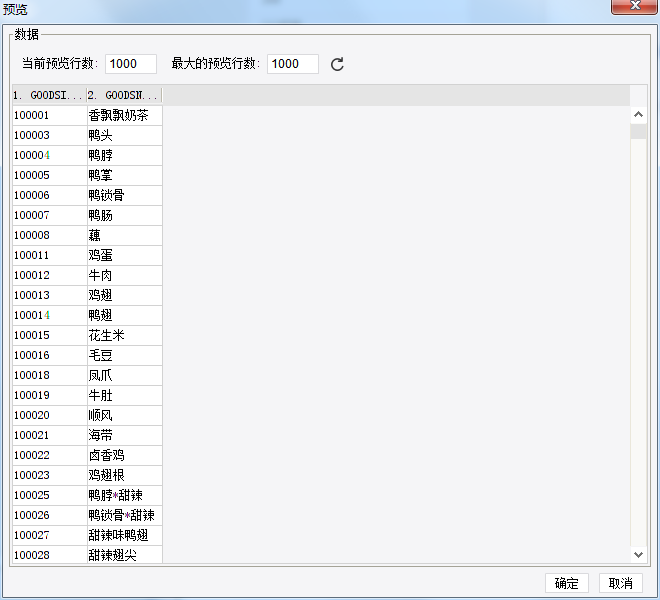The height and width of the screenshot is (600, 660).
Task: Click the 取消 button
Action: [x=620, y=583]
